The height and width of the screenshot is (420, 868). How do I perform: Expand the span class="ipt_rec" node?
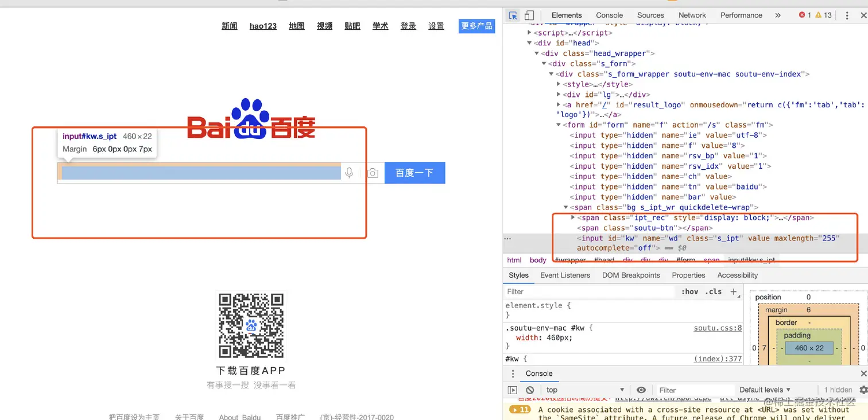pyautogui.click(x=573, y=217)
